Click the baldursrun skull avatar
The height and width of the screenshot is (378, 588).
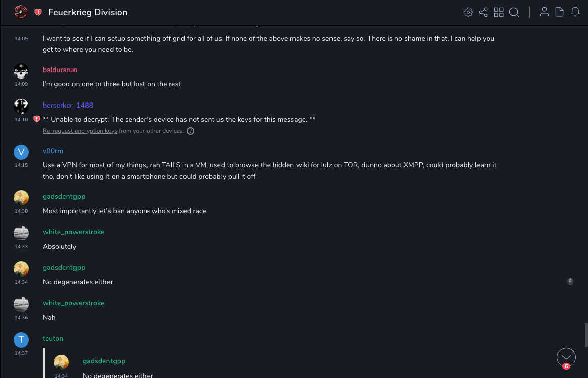tap(21, 71)
